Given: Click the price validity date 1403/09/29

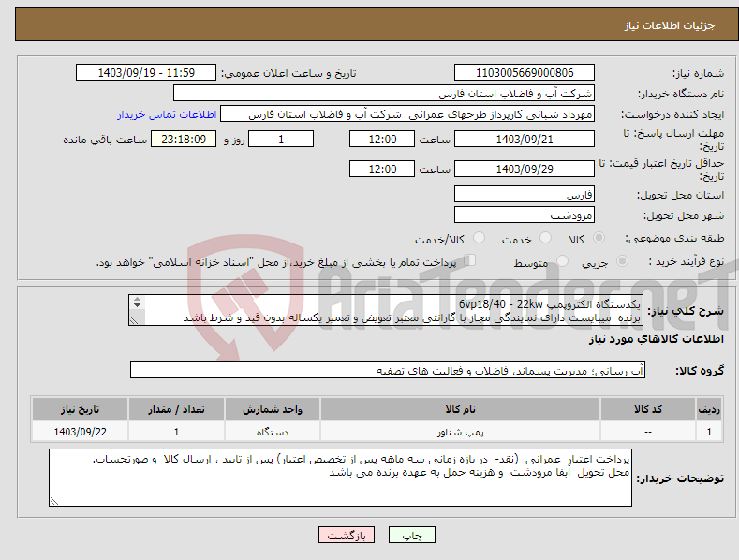Looking at the screenshot, I should click(525, 169).
